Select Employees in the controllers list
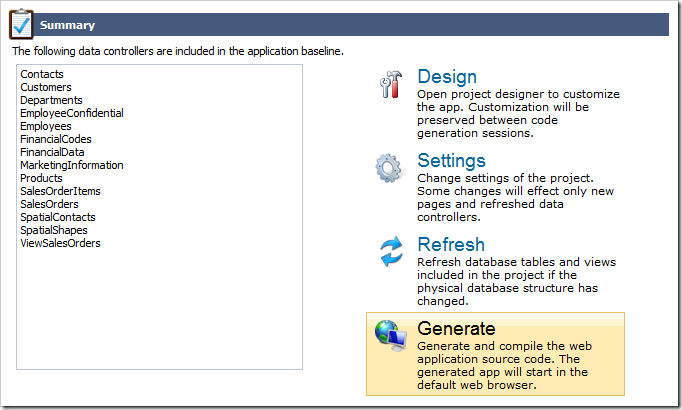Image resolution: width=682 pixels, height=410 pixels. click(46, 126)
